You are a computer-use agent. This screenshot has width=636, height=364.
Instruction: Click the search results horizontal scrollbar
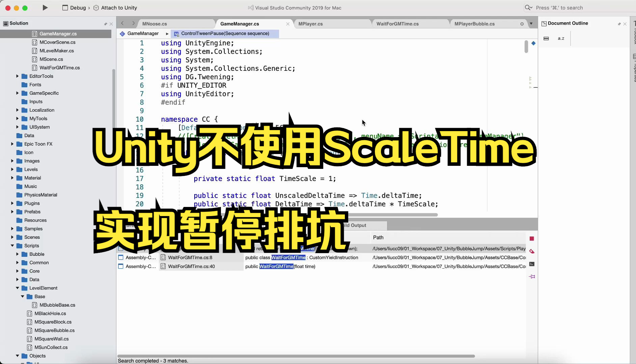[x=296, y=356]
